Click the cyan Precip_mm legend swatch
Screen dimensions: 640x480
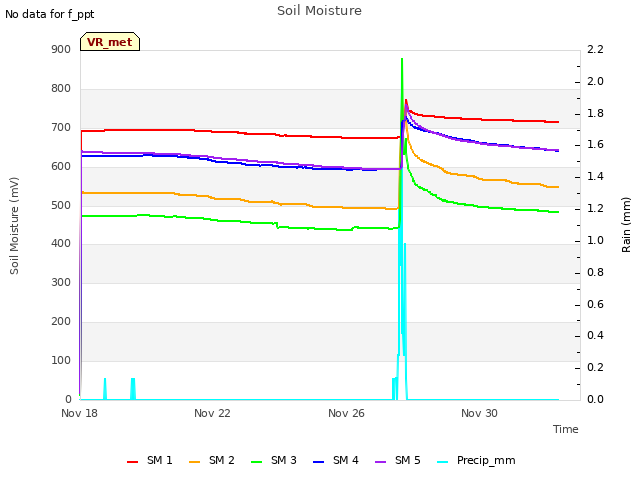443,462
